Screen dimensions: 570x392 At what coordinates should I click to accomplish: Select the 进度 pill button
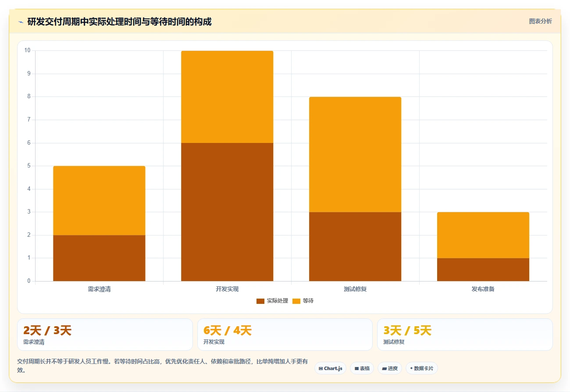pos(389,368)
